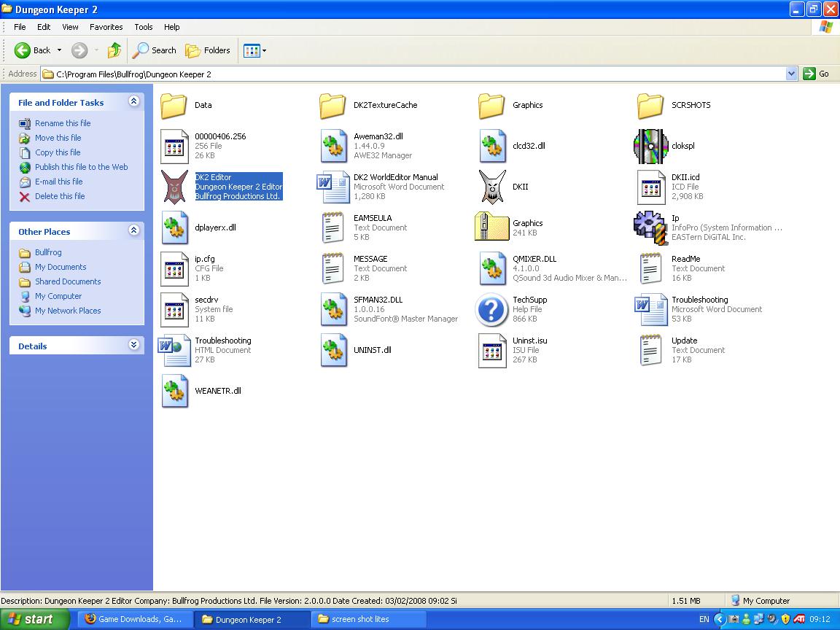
Task: Select the DK2 WorldEditor Manual document
Action: coord(334,187)
